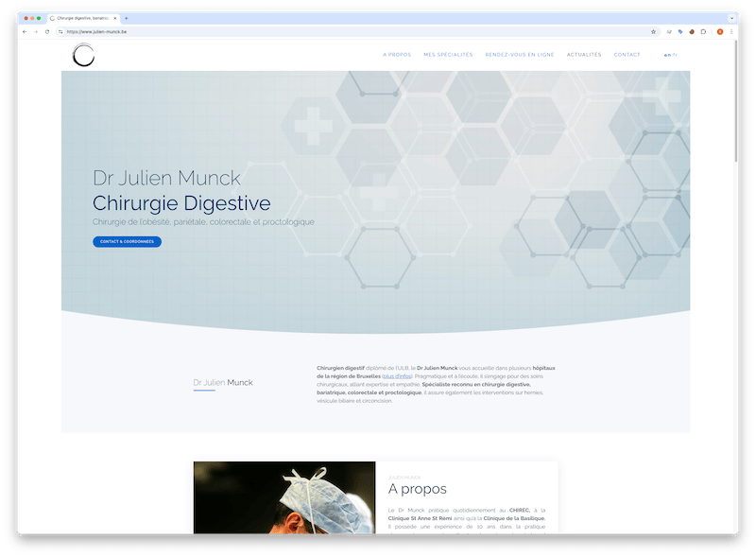The height and width of the screenshot is (557, 756).
Task: Open the Extensions puzzle icon
Action: (x=703, y=31)
